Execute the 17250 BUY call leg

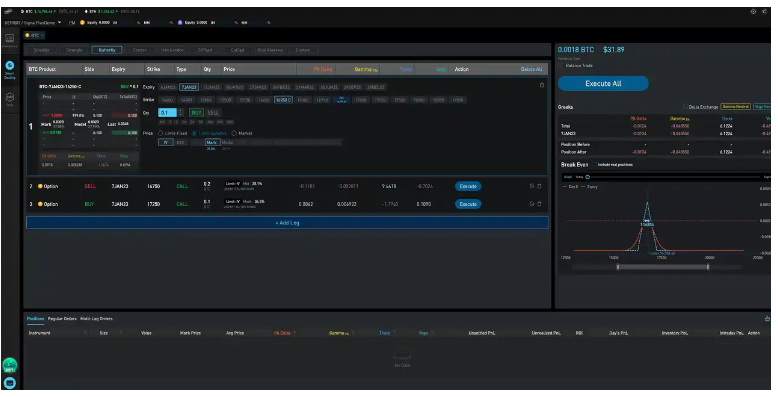pyautogui.click(x=468, y=204)
